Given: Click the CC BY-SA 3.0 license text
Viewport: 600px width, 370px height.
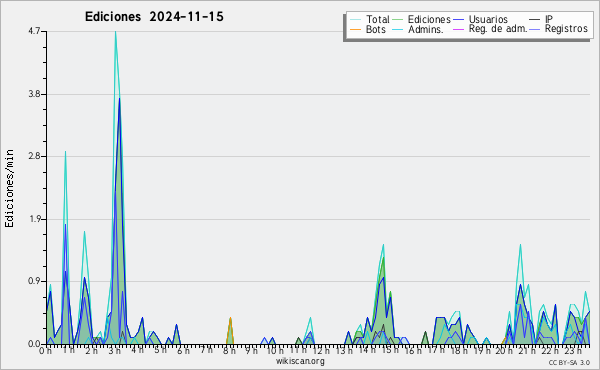Looking at the screenshot, I should point(569,362).
